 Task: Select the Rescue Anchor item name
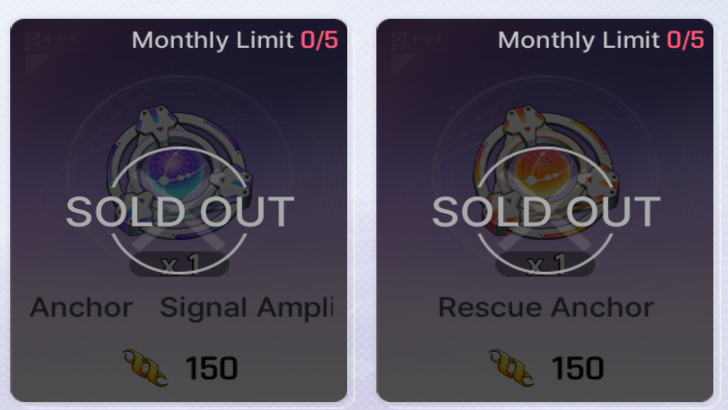click(x=546, y=307)
